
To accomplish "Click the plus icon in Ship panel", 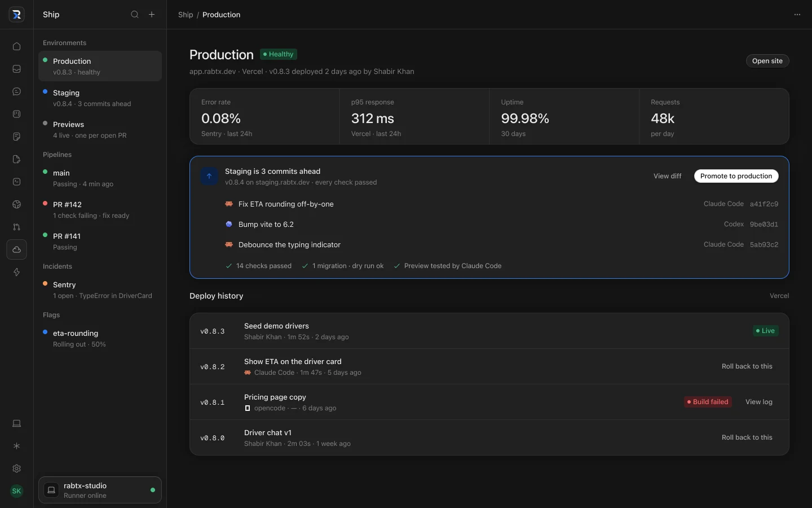I will 152,15.
